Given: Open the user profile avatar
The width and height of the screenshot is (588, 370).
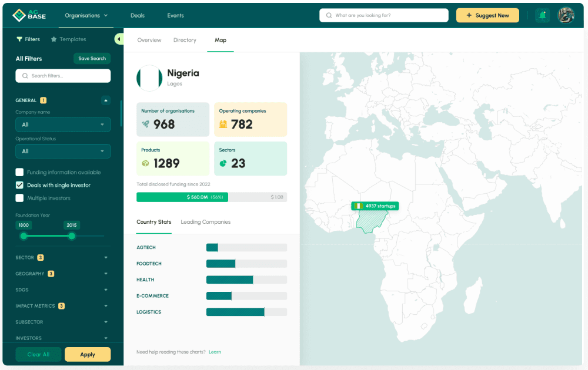Looking at the screenshot, I should coord(566,16).
